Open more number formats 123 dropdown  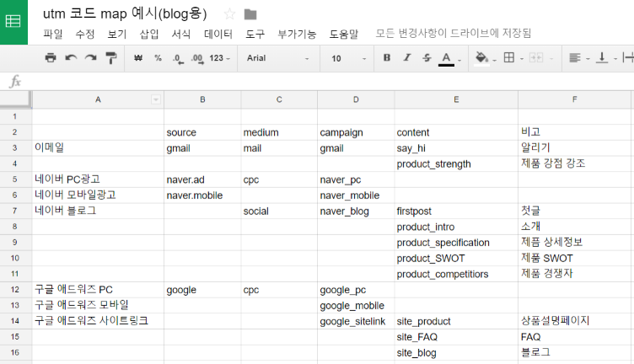219,58
